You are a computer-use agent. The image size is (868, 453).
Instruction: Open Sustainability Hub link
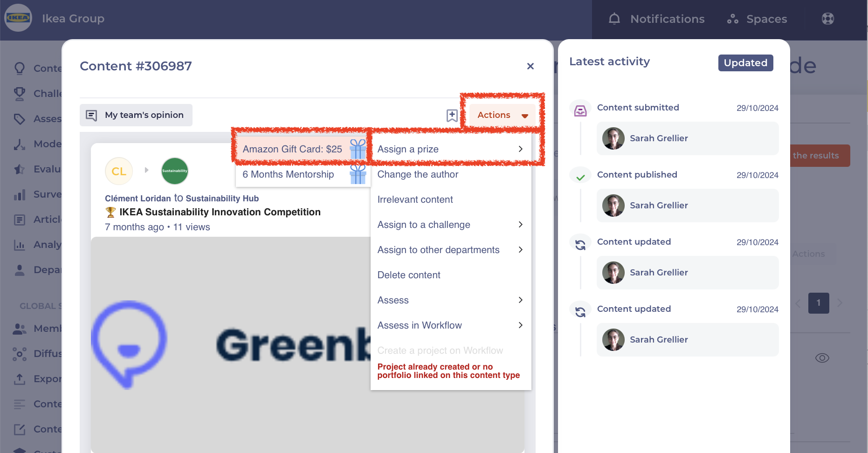pyautogui.click(x=222, y=199)
